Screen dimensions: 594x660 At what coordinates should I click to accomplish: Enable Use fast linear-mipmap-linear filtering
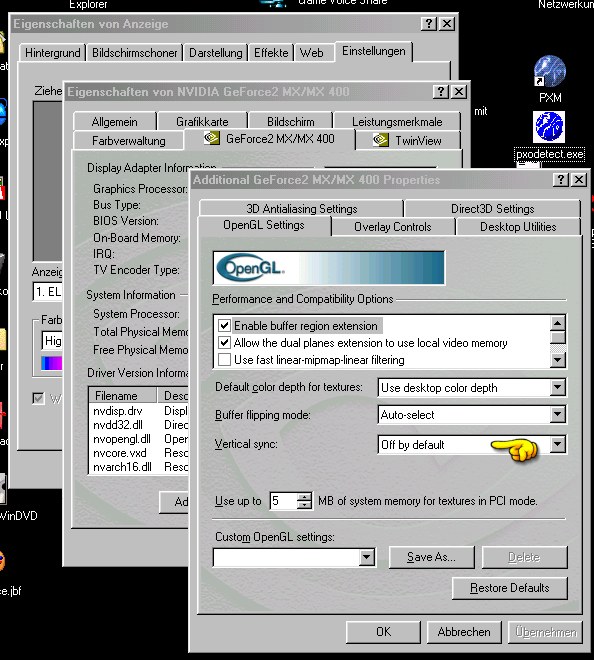tap(224, 360)
